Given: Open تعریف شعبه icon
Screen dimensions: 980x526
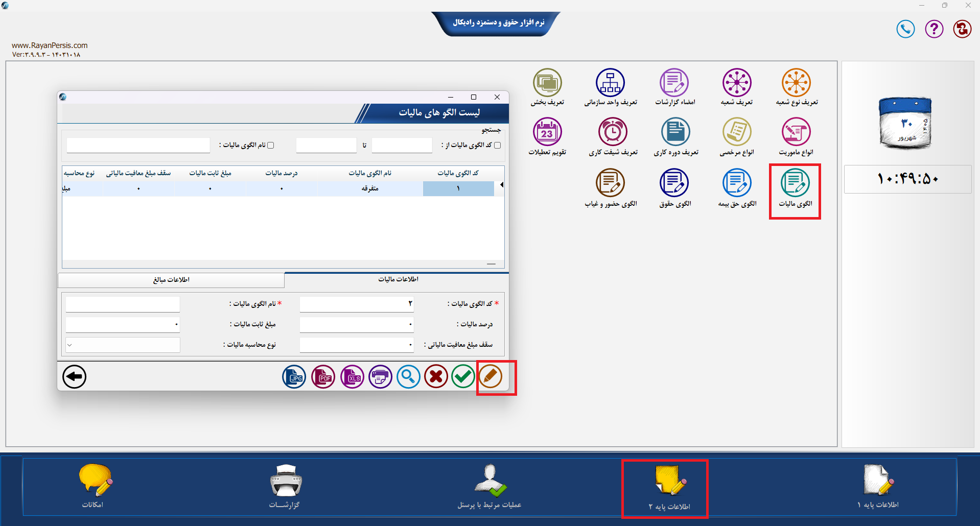Looking at the screenshot, I should click(x=737, y=83).
